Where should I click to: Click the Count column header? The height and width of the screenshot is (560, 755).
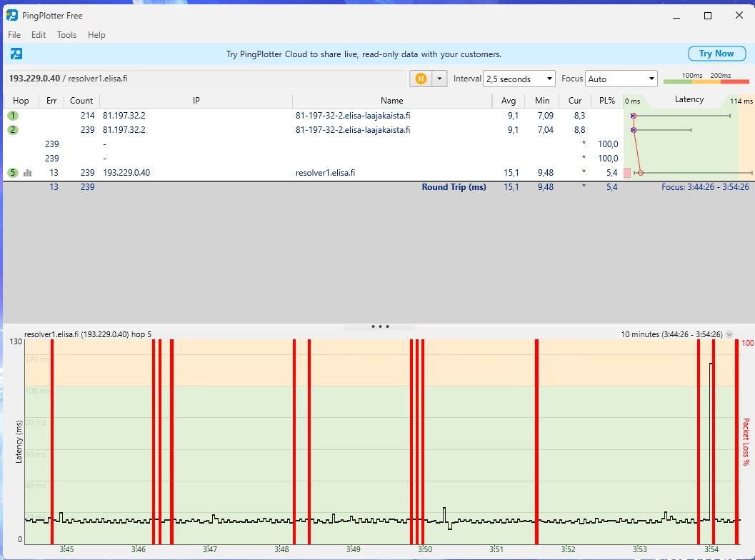pos(81,101)
